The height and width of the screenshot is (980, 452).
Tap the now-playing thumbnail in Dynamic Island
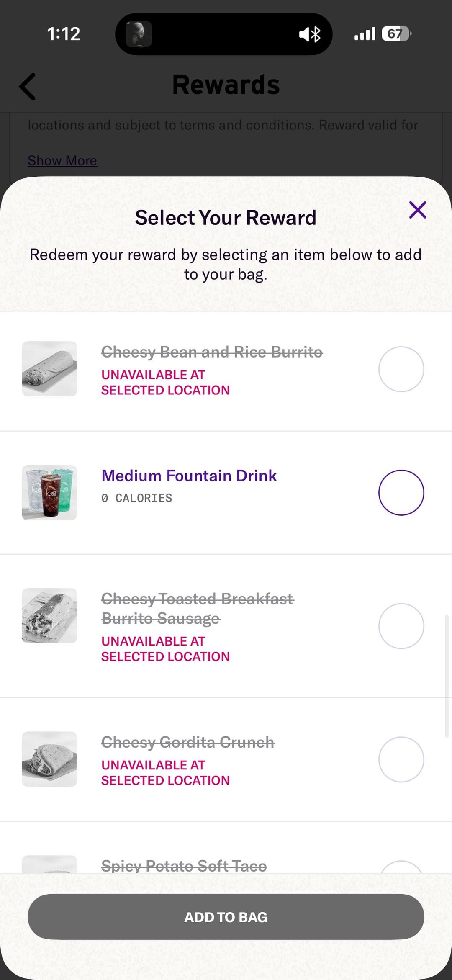click(139, 34)
